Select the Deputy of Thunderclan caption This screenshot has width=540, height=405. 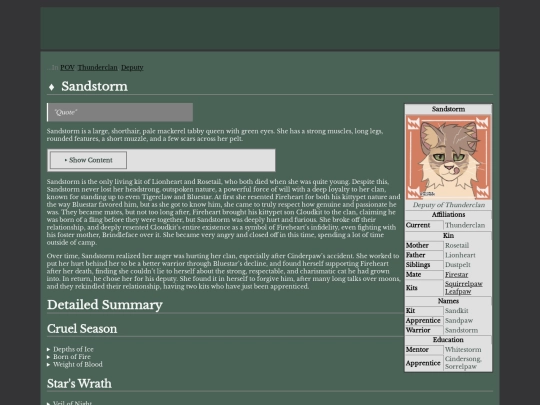coord(448,205)
